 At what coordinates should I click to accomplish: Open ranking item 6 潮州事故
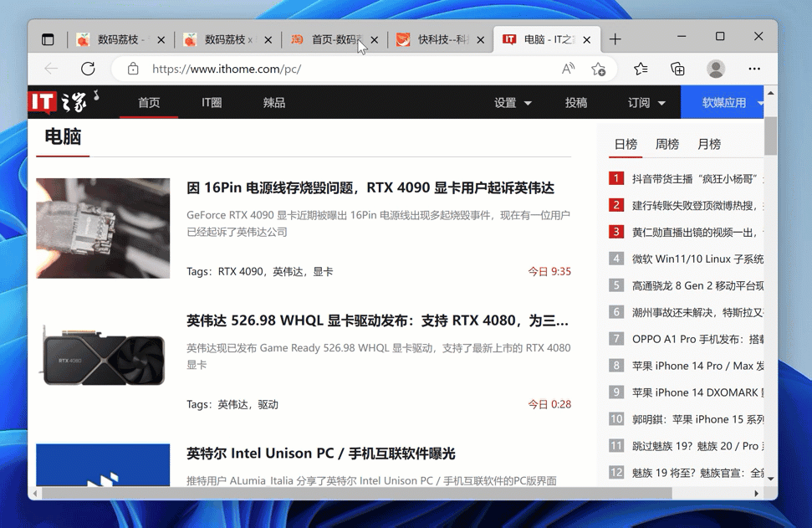[x=697, y=312]
